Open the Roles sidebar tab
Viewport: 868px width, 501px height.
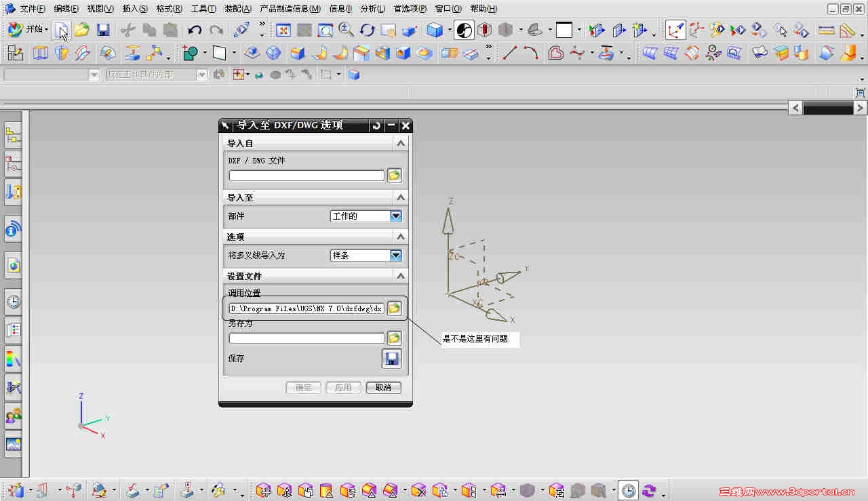tap(13, 414)
